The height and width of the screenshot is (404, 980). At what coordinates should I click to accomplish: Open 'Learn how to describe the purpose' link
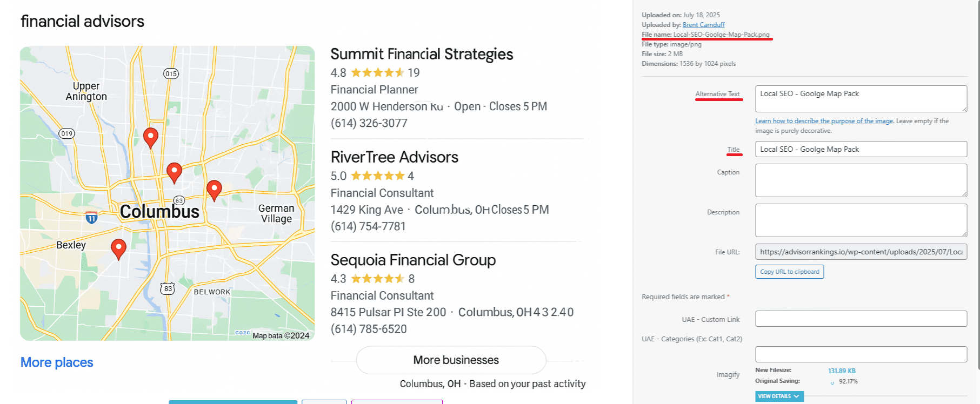click(824, 121)
